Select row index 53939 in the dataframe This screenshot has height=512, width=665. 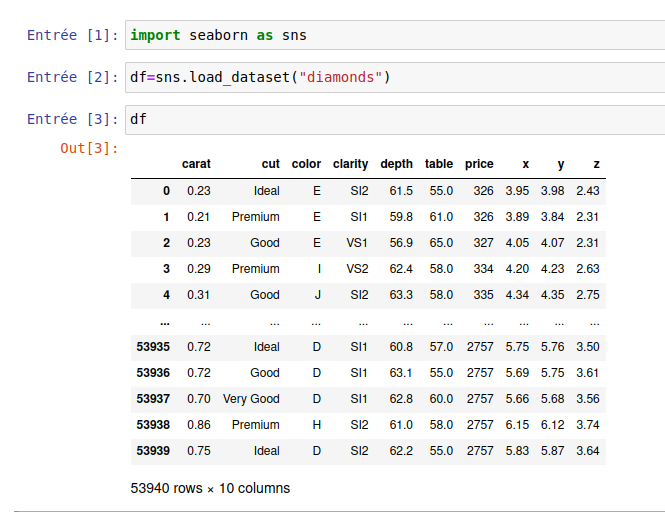(152, 451)
